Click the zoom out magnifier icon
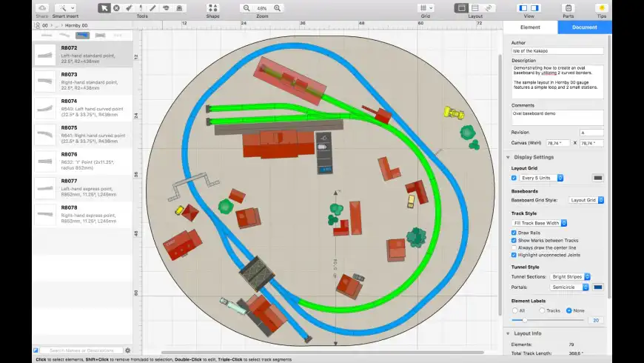The image size is (644, 363). [246, 8]
